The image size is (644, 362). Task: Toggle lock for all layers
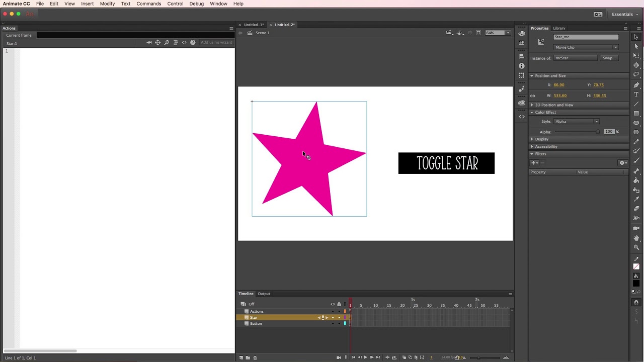pos(339,304)
